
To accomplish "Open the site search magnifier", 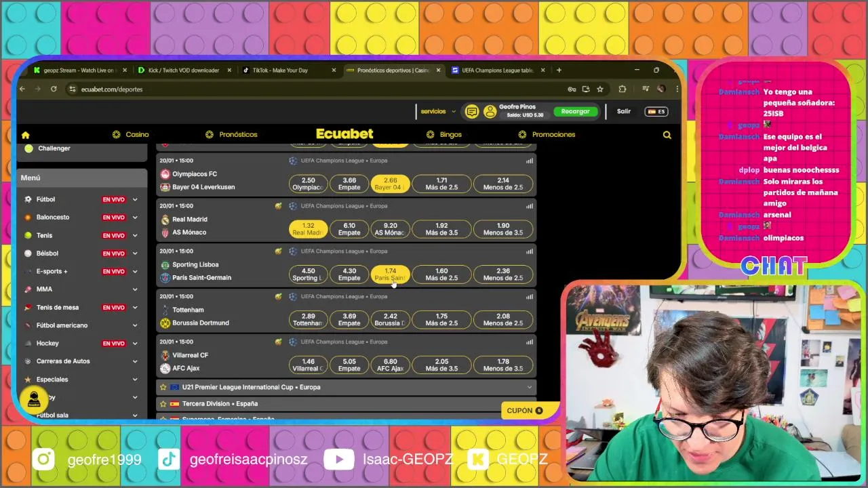I will [x=667, y=135].
